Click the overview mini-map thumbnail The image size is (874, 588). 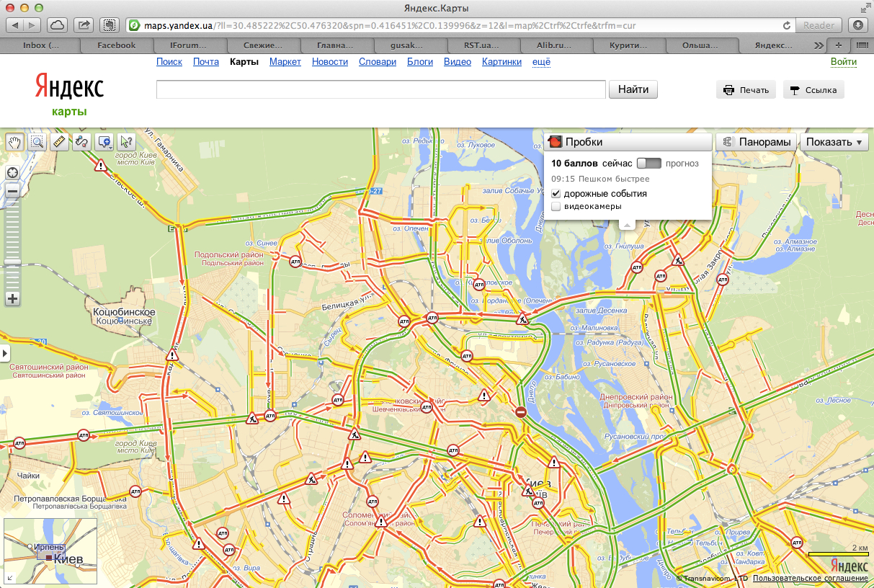pyautogui.click(x=50, y=551)
